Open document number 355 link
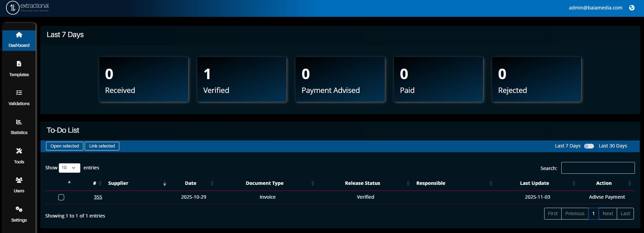Image resolution: width=644 pixels, height=233 pixels. (98, 197)
